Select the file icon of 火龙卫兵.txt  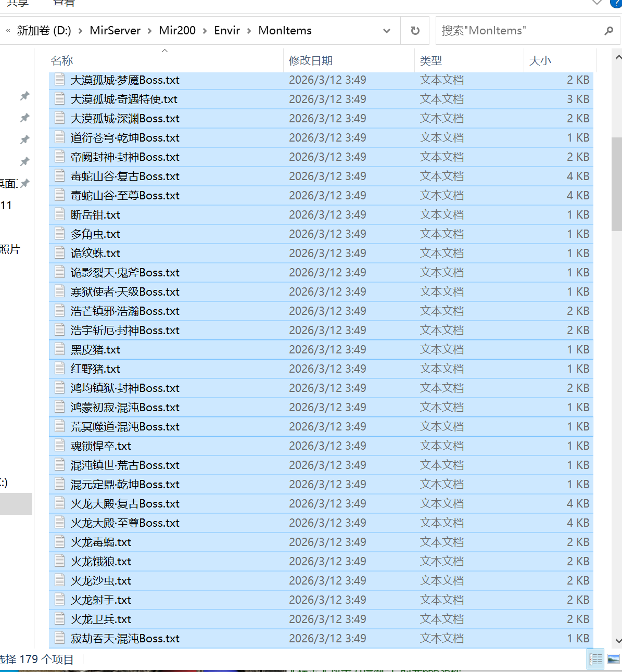tap(60, 619)
